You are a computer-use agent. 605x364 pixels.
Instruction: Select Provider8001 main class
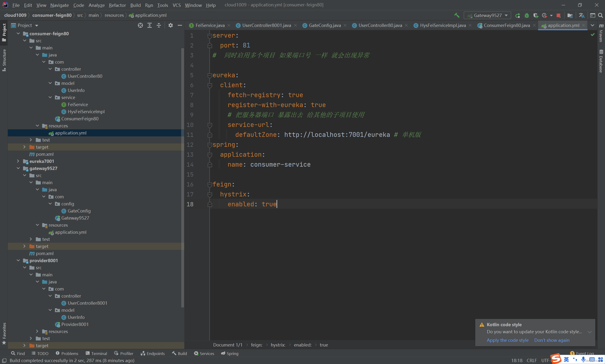74,324
